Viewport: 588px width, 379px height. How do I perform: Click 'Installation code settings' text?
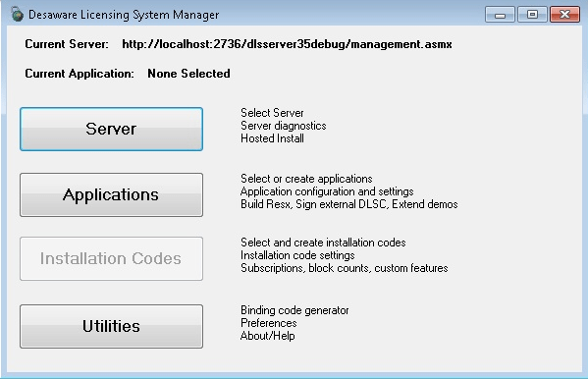[x=297, y=255]
